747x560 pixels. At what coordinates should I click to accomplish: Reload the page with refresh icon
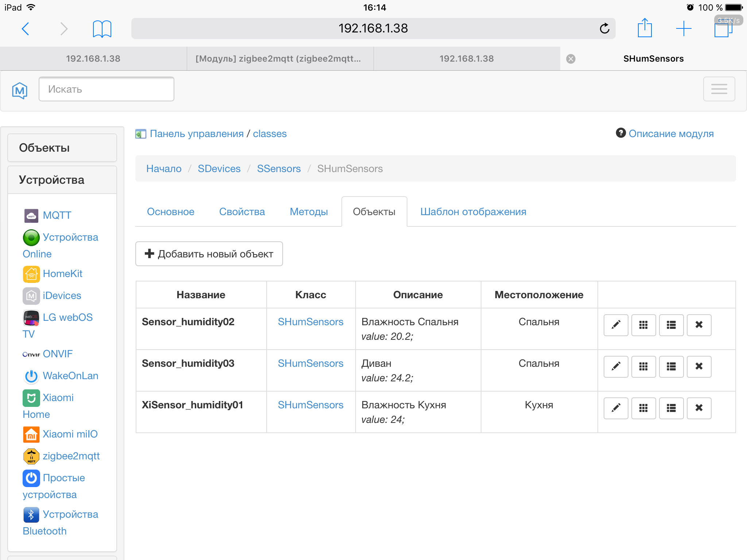click(x=604, y=28)
